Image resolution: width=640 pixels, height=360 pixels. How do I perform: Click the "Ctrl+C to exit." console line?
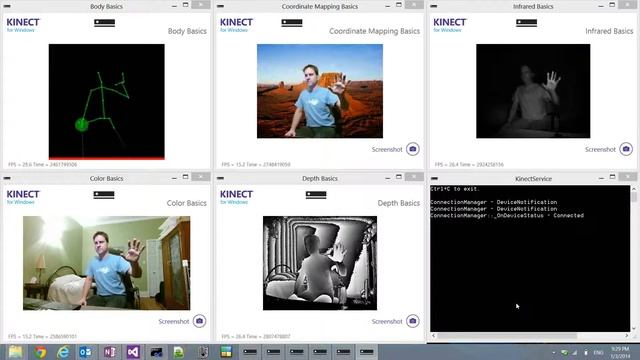[455, 189]
